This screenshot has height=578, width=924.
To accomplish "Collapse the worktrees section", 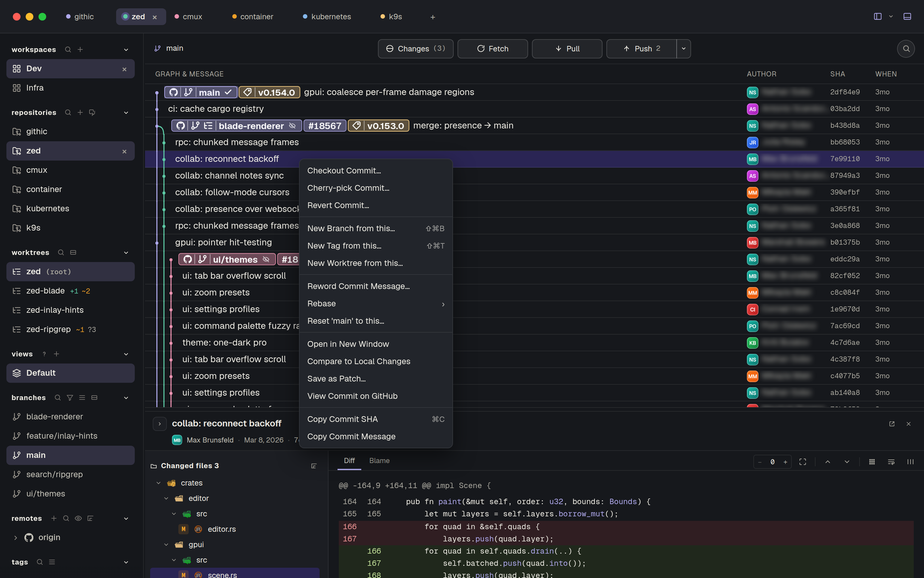I will pyautogui.click(x=126, y=253).
